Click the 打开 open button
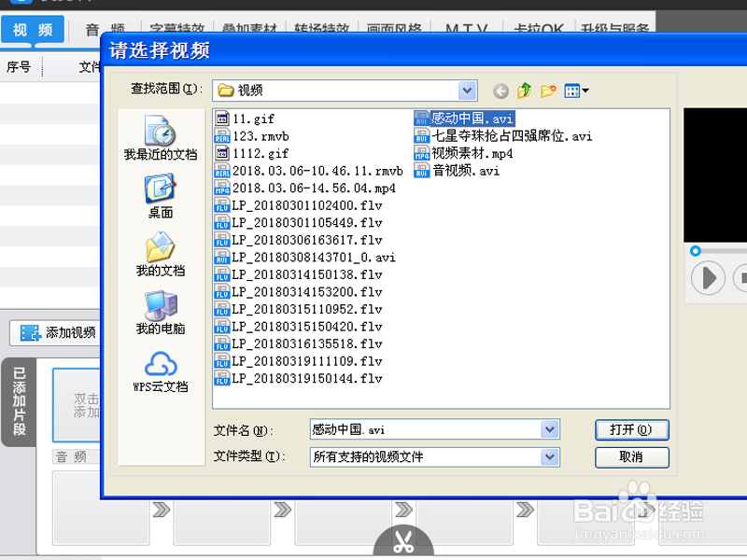Viewport: 747px width, 560px height. point(632,430)
